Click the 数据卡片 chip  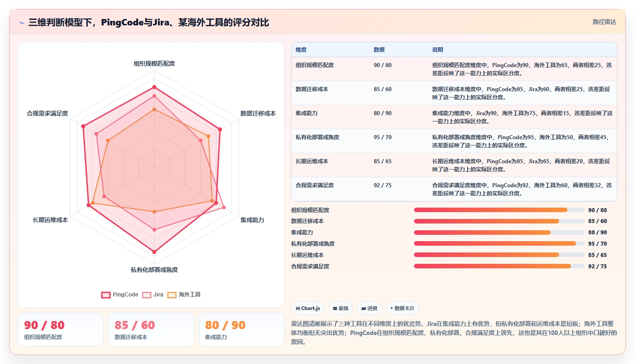402,308
